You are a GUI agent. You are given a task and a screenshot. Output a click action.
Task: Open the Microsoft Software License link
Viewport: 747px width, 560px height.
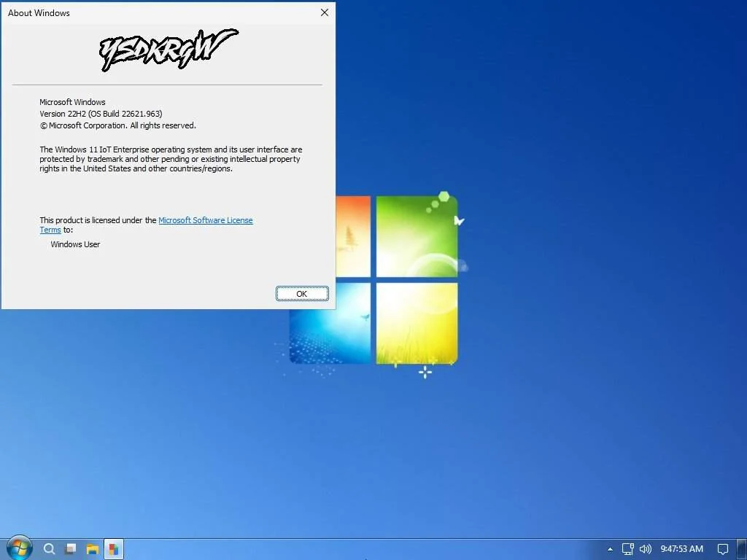(x=205, y=220)
